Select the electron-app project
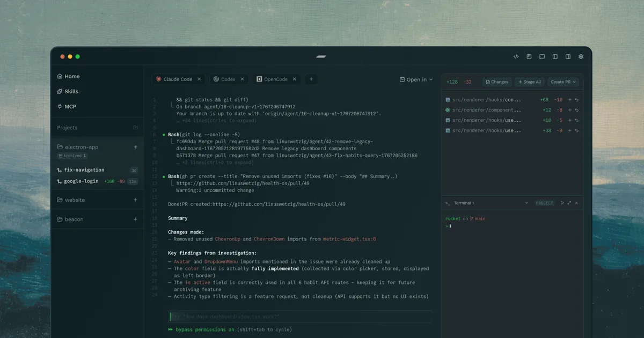 (x=77, y=147)
